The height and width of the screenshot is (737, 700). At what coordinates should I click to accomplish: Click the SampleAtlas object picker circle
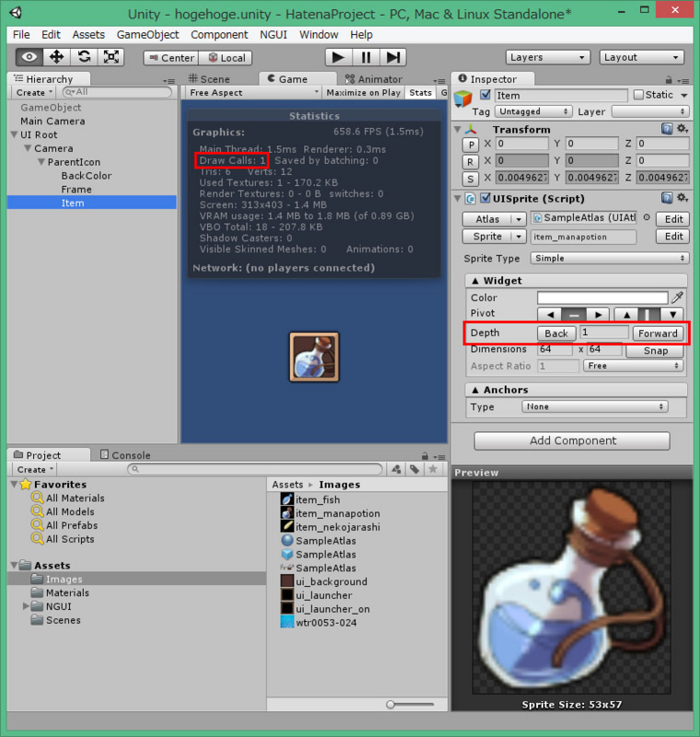point(647,217)
